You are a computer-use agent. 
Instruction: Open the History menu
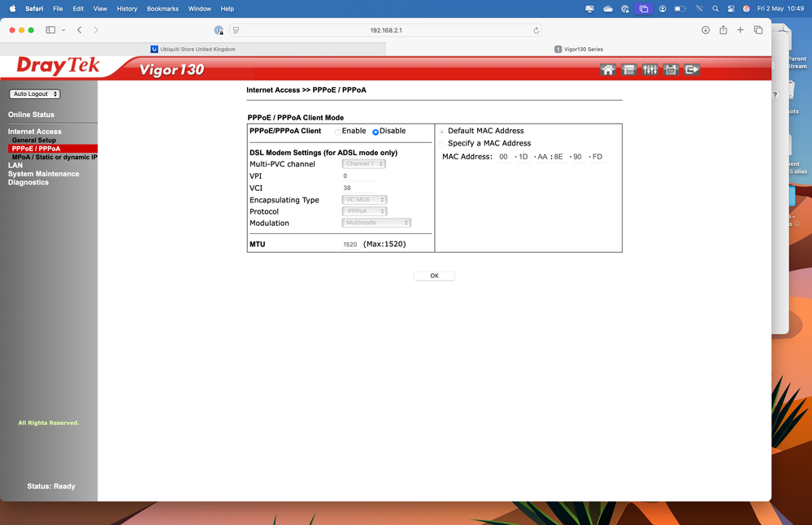click(127, 9)
